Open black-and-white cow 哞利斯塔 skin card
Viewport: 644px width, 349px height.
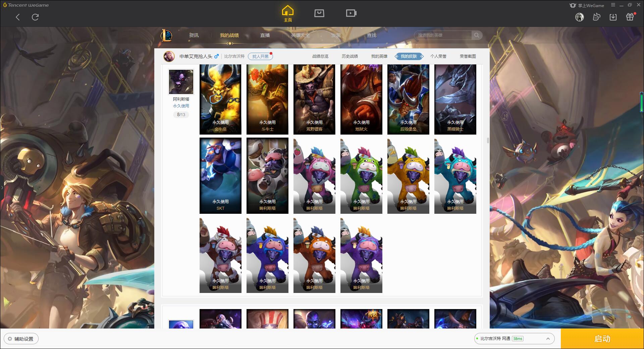coord(267,176)
